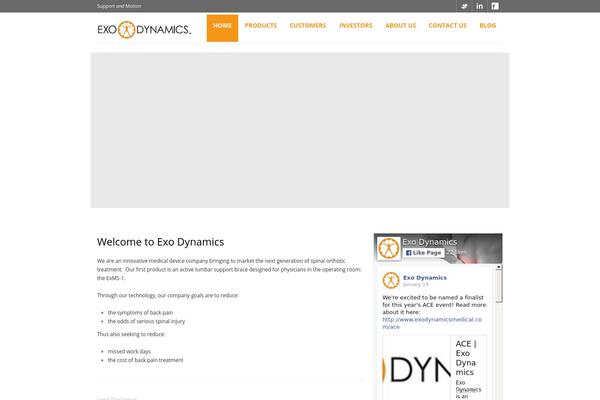Click 'the cost of back pain treatment'
This screenshot has width=600, height=400.
145,360
